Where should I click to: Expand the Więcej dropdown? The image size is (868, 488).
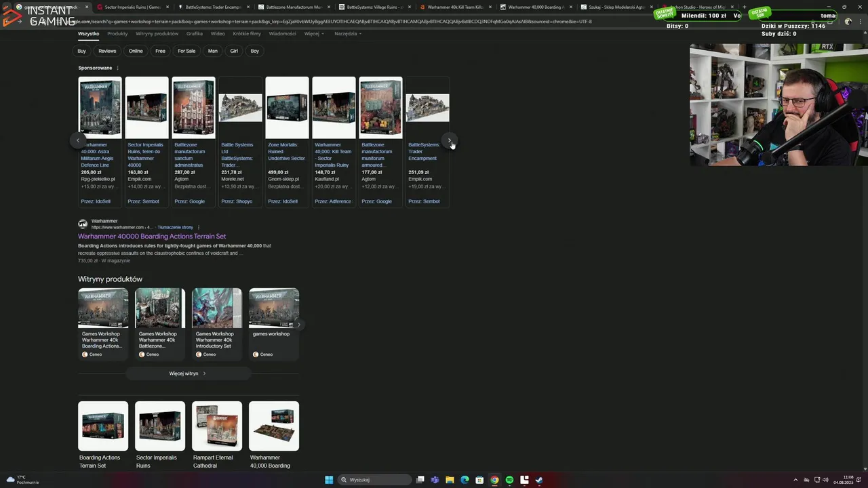313,33
